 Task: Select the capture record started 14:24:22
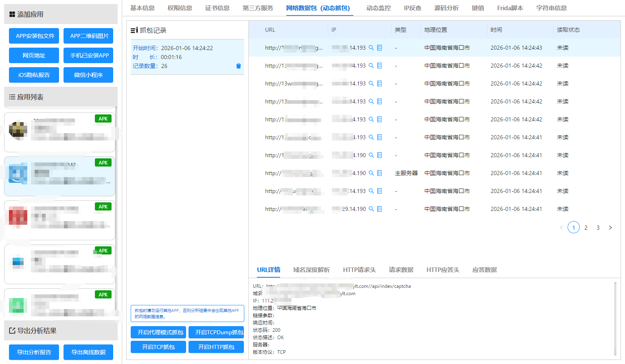pos(183,57)
